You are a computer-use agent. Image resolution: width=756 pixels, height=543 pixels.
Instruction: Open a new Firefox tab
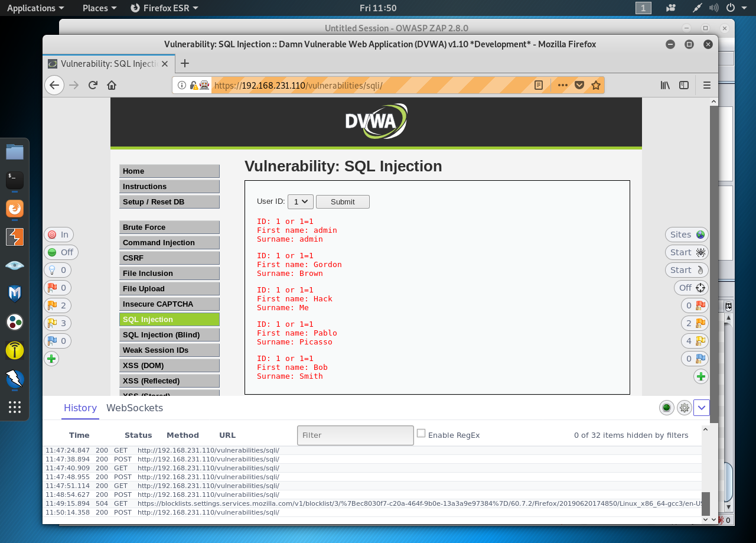(x=185, y=63)
